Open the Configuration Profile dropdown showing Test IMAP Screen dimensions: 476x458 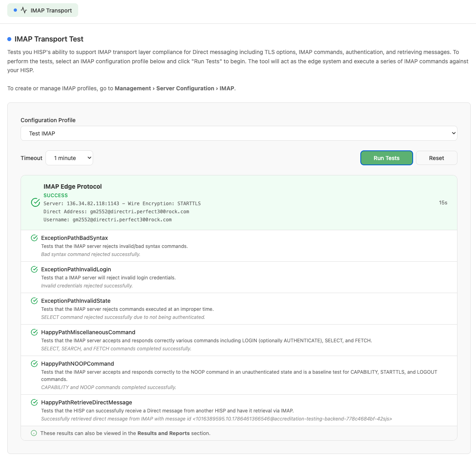click(239, 133)
